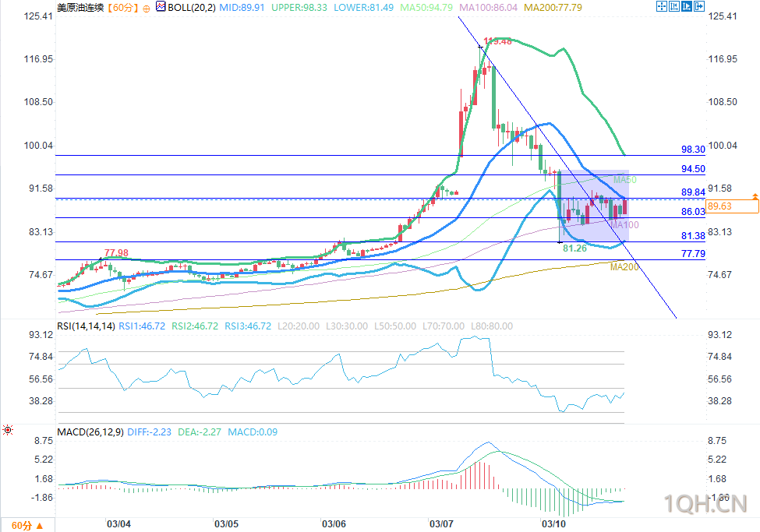This screenshot has width=760, height=532.
Task: Click the MA200 line label on chart
Action: (x=624, y=267)
